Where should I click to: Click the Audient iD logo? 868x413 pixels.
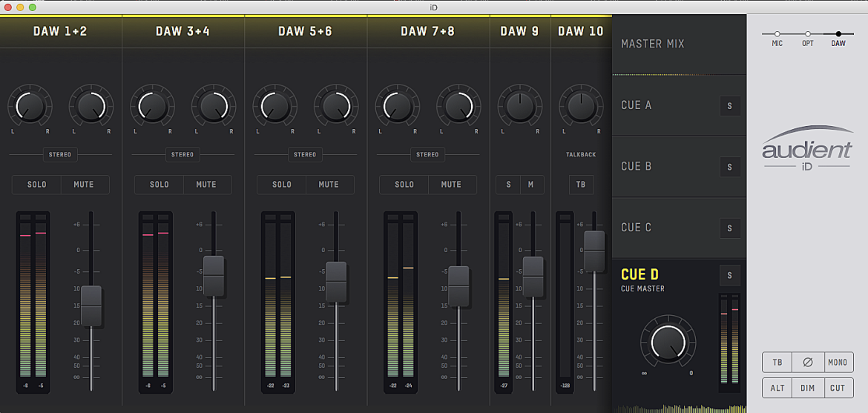[x=808, y=148]
